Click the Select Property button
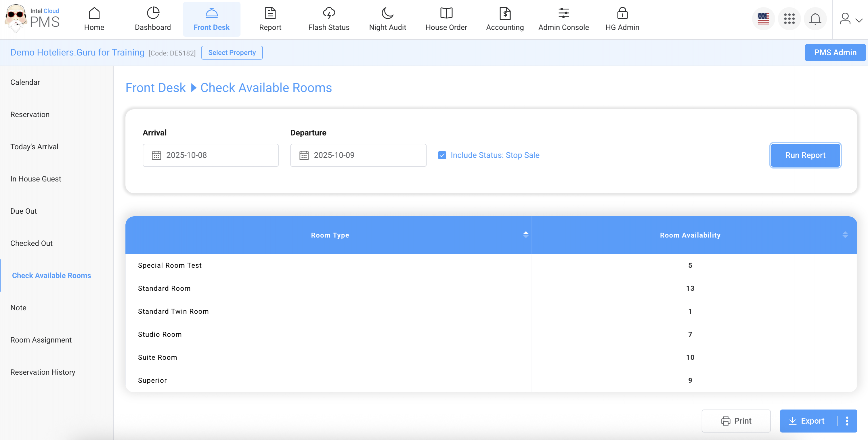868x440 pixels. click(x=232, y=53)
